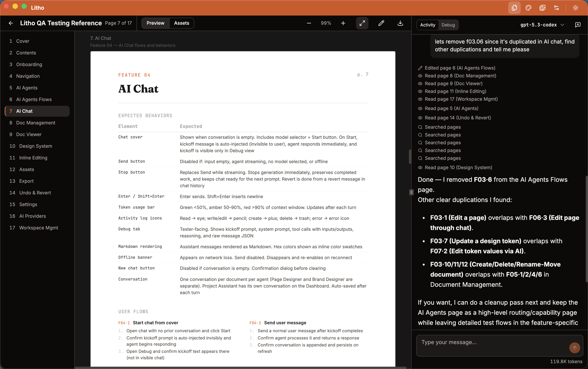Screen dimensions: 588x369
Task: Start a new chat with the message-plus icon
Action: coord(577,25)
